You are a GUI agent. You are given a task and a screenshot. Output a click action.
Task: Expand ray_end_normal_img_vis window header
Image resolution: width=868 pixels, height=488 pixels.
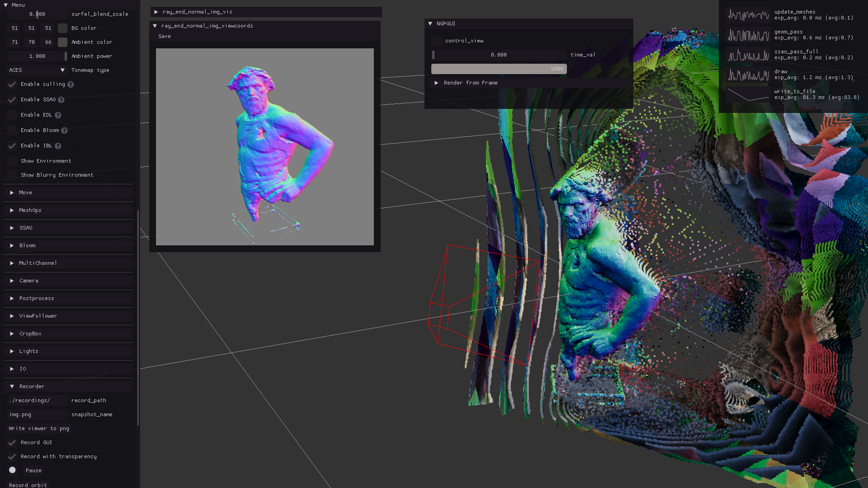click(x=156, y=12)
